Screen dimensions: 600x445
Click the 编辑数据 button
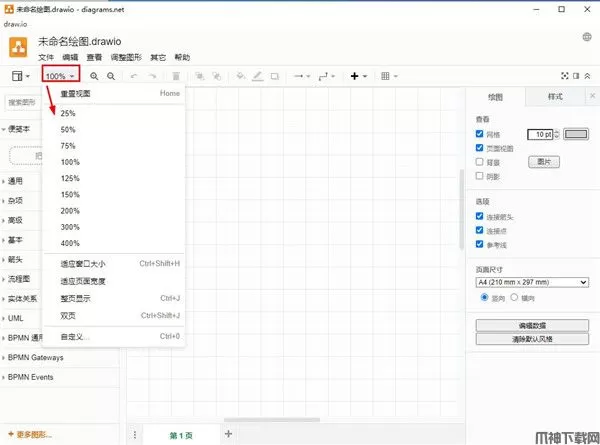coord(531,325)
